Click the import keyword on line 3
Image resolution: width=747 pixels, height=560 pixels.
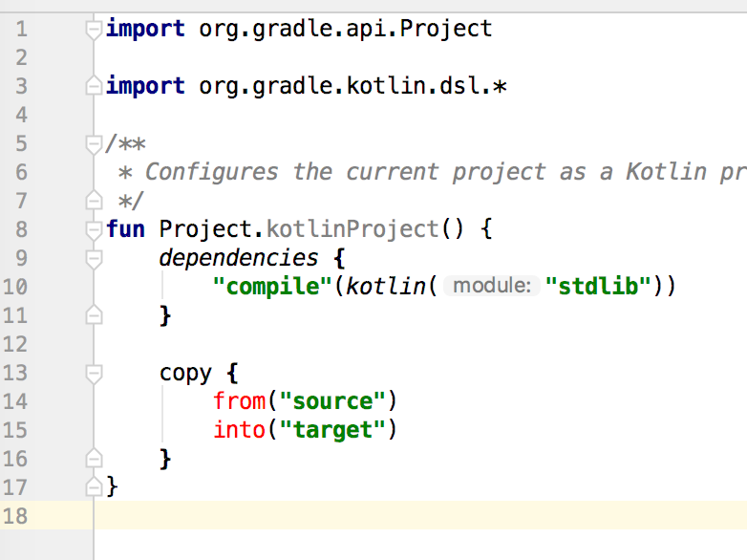(145, 86)
